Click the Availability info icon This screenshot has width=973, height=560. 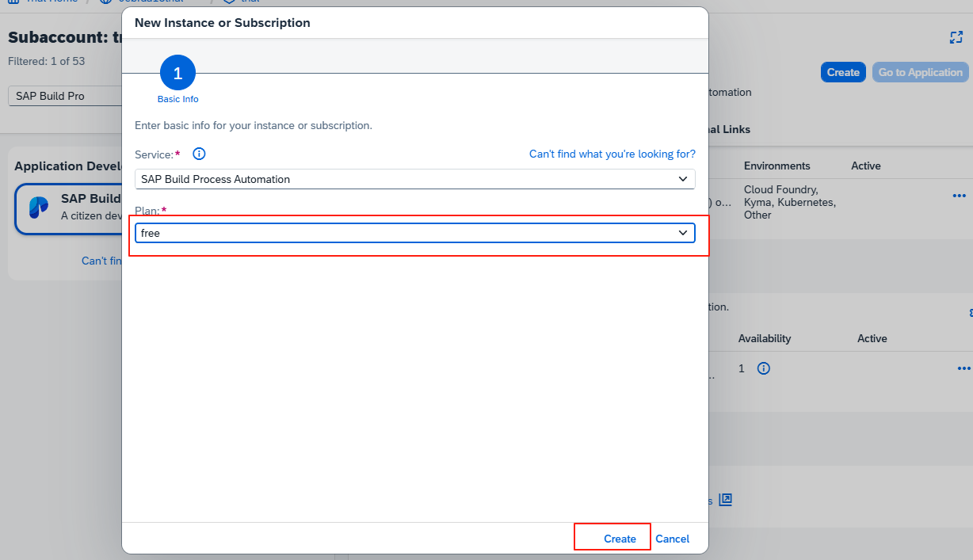[x=764, y=368]
